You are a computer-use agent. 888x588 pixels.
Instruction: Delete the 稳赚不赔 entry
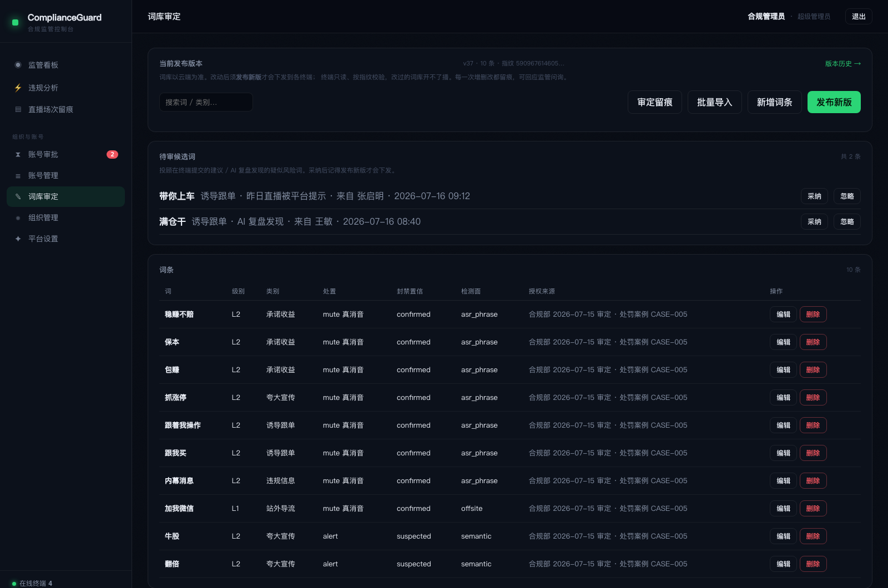tap(813, 314)
